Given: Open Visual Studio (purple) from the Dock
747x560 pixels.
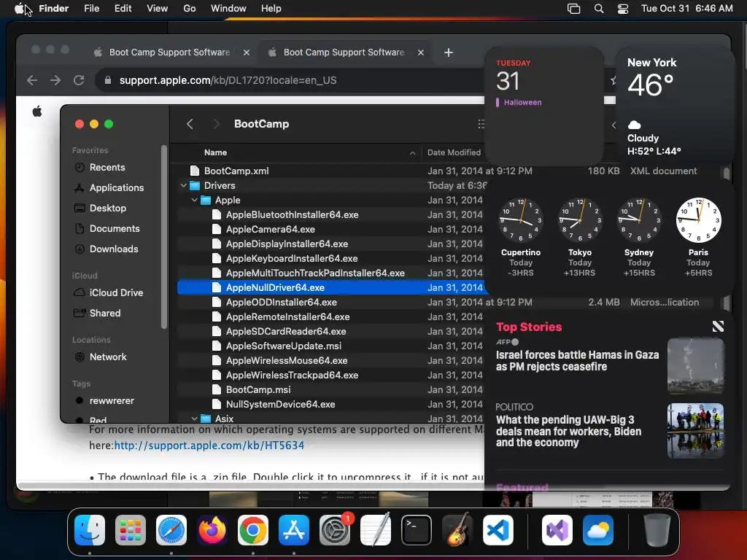Looking at the screenshot, I should (557, 530).
